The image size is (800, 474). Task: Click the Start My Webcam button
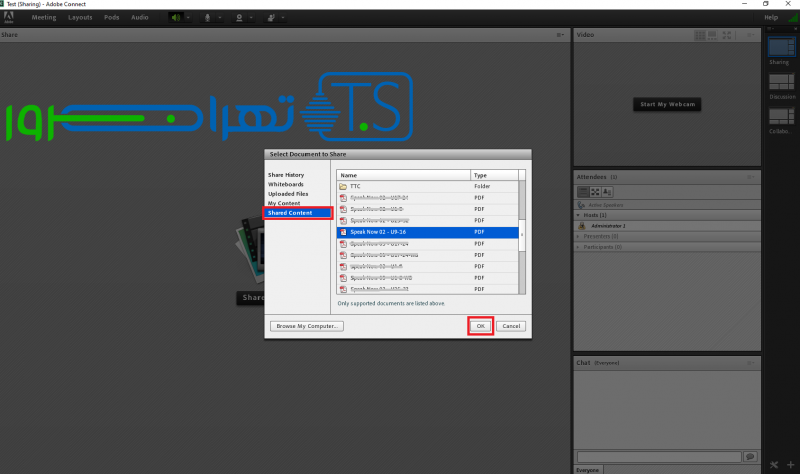coord(667,104)
